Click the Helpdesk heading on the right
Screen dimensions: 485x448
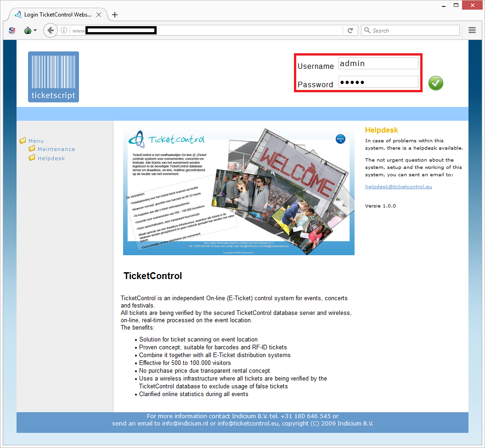381,130
